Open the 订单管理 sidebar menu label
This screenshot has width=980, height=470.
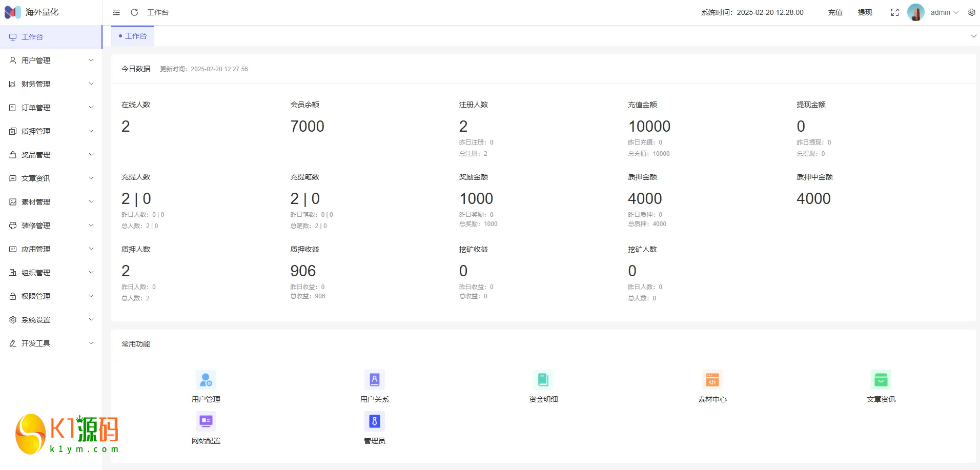pyautogui.click(x=36, y=108)
